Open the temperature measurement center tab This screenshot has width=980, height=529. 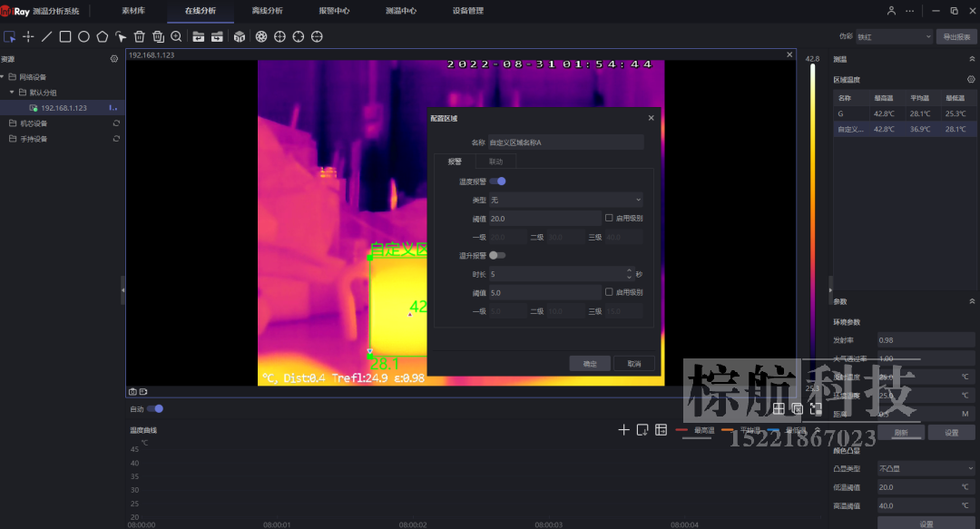click(x=401, y=11)
